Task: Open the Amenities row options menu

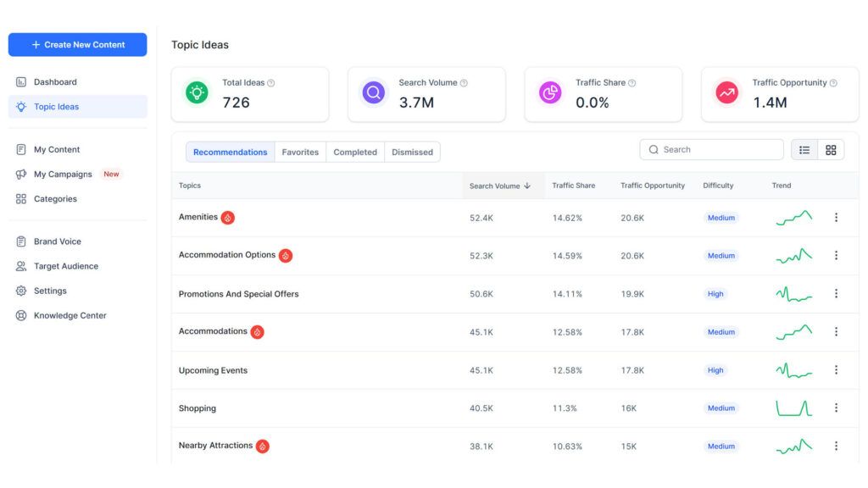Action: tap(836, 218)
